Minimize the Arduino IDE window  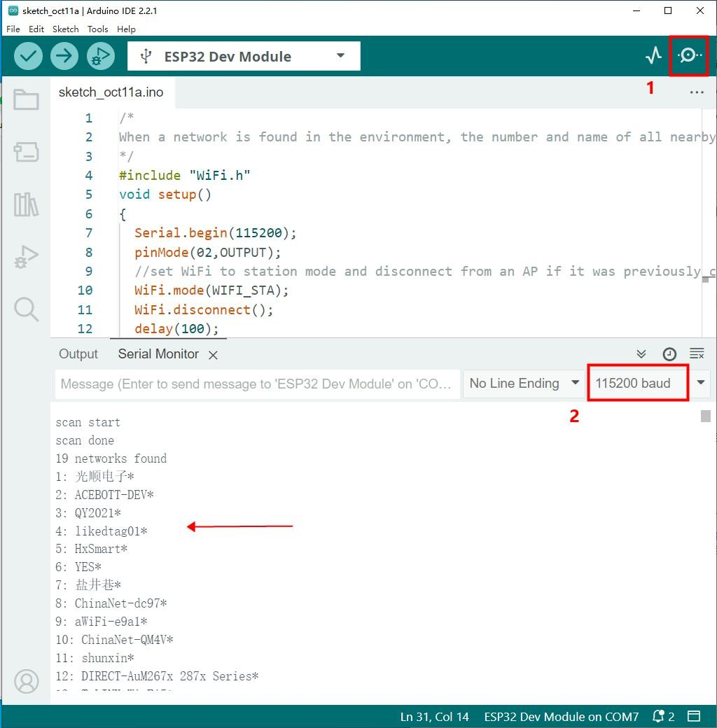[636, 10]
